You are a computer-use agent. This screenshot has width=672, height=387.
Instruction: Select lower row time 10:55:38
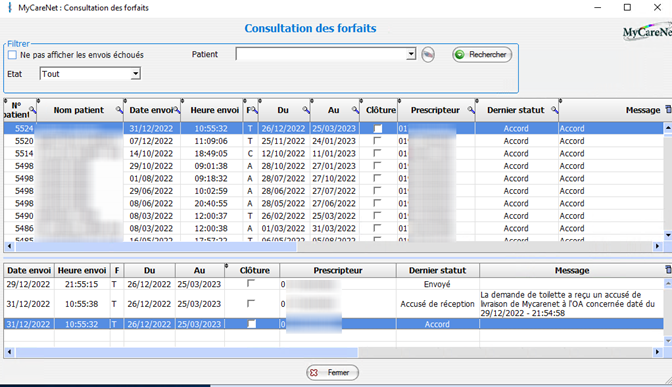(81, 304)
